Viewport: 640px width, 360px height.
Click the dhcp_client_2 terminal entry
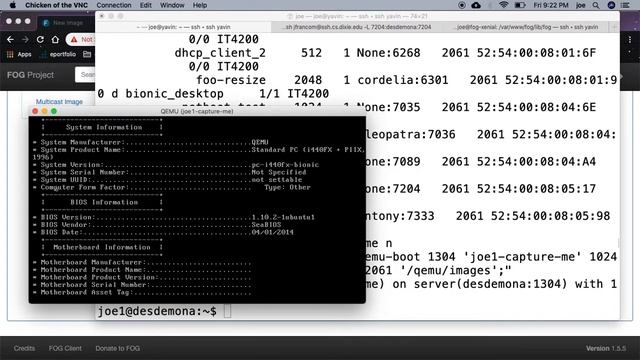220,53
